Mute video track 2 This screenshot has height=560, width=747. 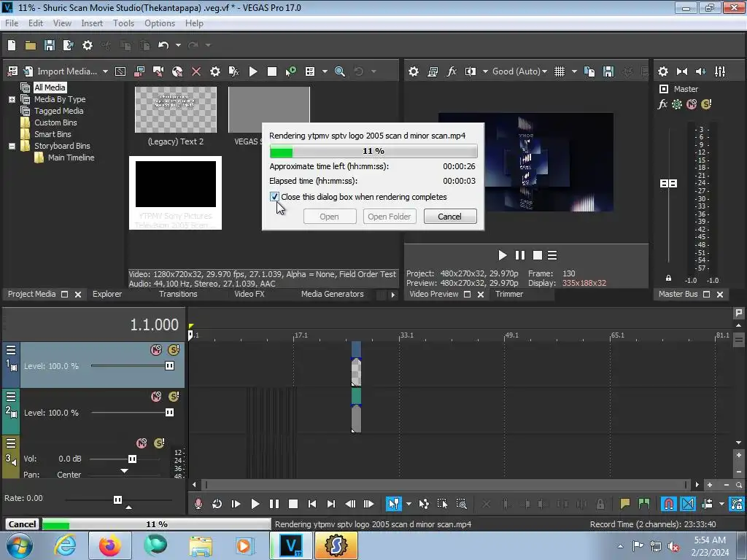coord(156,397)
